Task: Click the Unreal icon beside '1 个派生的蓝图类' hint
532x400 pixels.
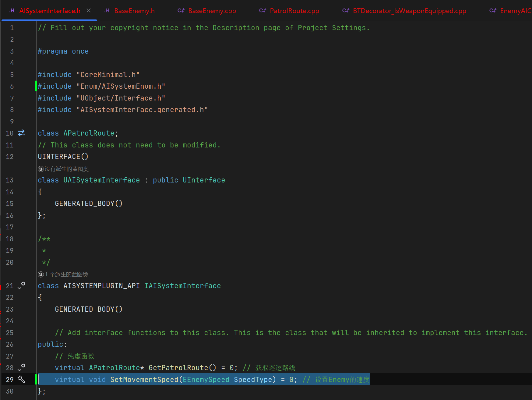Action: (x=41, y=274)
